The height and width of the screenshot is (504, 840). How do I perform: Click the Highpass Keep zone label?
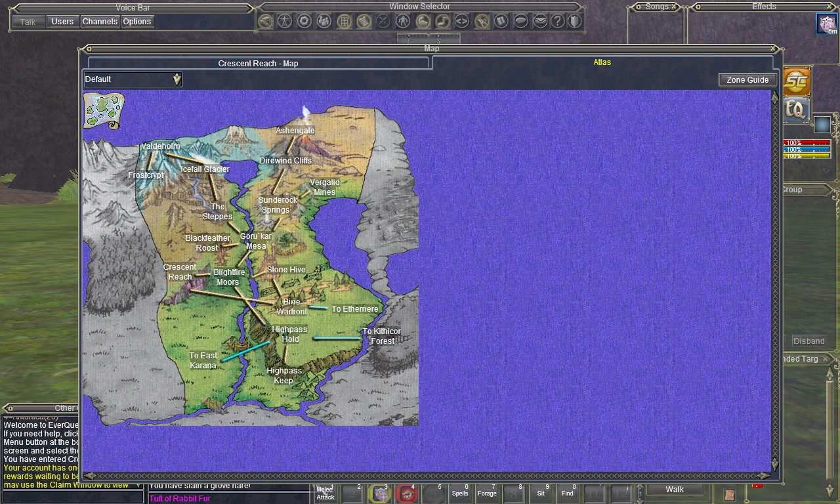pyautogui.click(x=284, y=375)
